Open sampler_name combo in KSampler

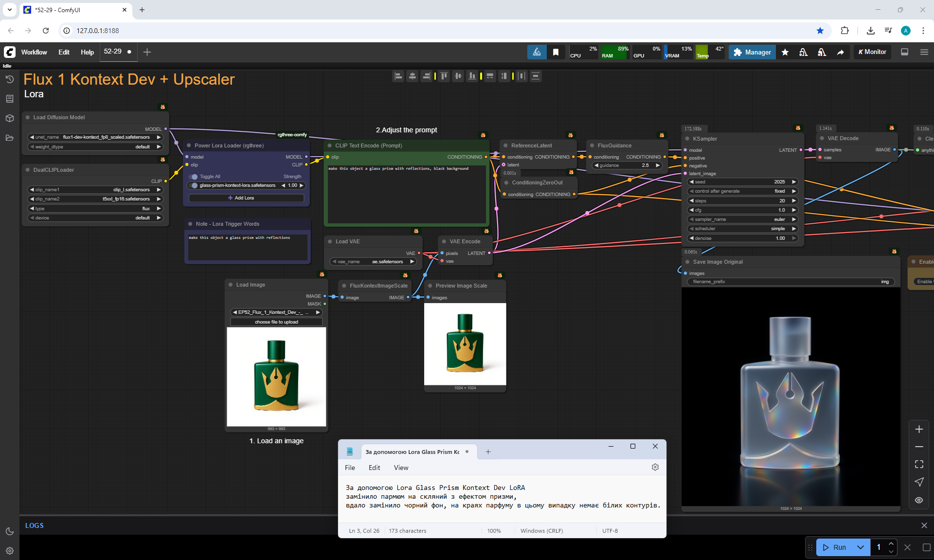coord(742,219)
